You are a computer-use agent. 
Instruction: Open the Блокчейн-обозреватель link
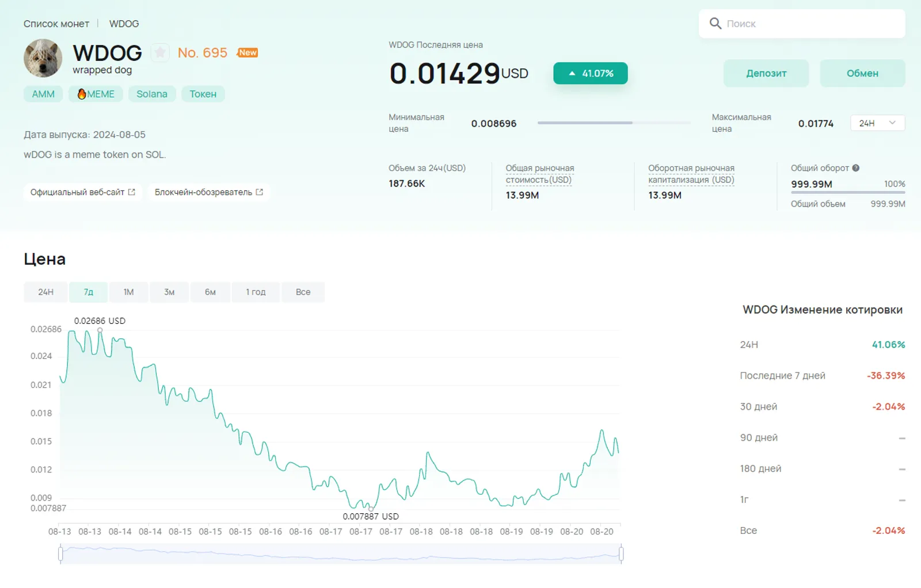pos(209,192)
